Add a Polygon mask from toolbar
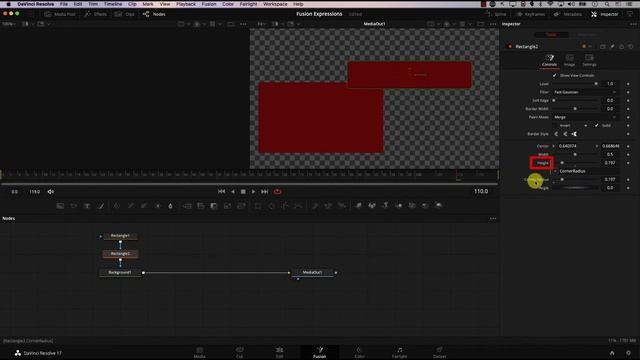Image resolution: width=640 pixels, height=360 pixels. tap(285, 206)
